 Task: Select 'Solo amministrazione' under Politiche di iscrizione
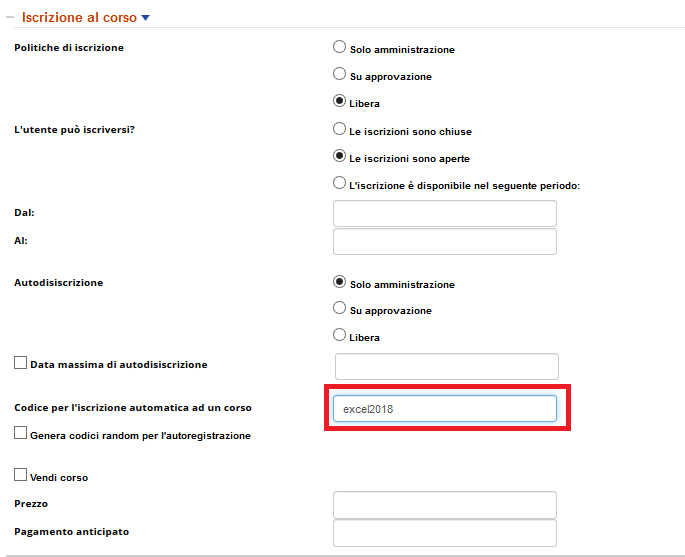click(x=339, y=47)
